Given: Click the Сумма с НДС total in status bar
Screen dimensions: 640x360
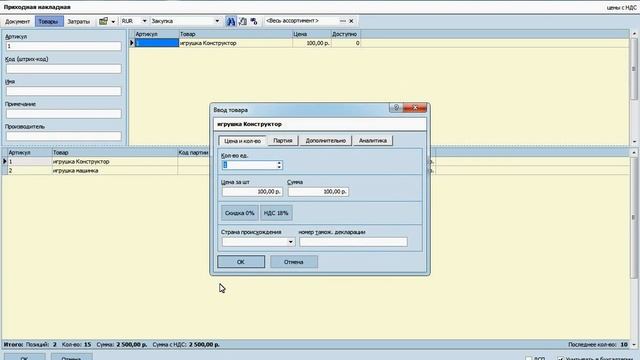Looking at the screenshot, I should pos(186,345).
